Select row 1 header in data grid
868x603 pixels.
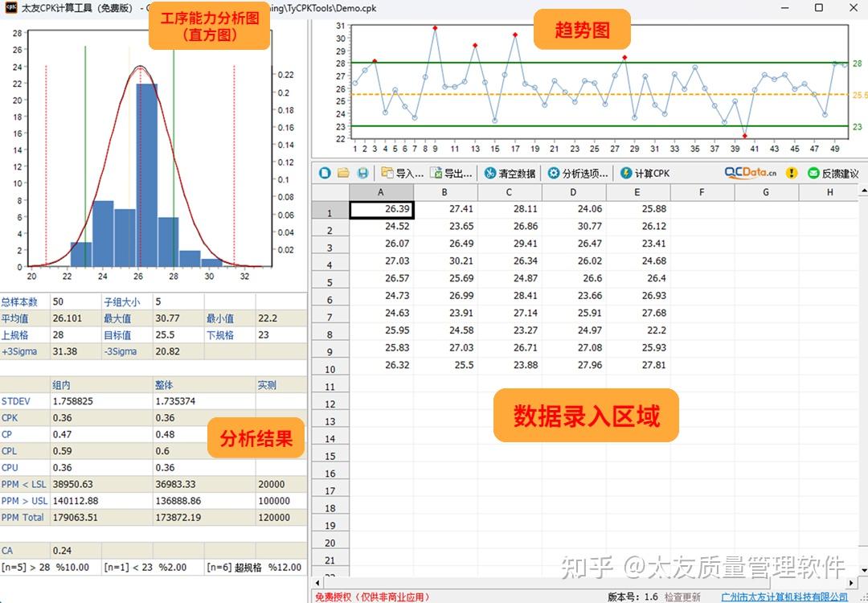pos(330,211)
